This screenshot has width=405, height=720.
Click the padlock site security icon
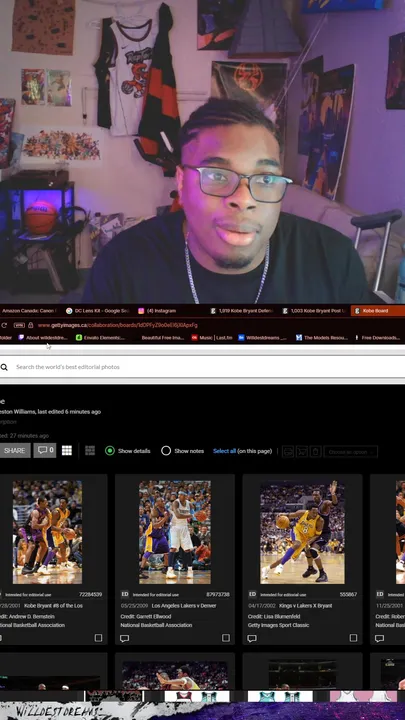(30, 325)
